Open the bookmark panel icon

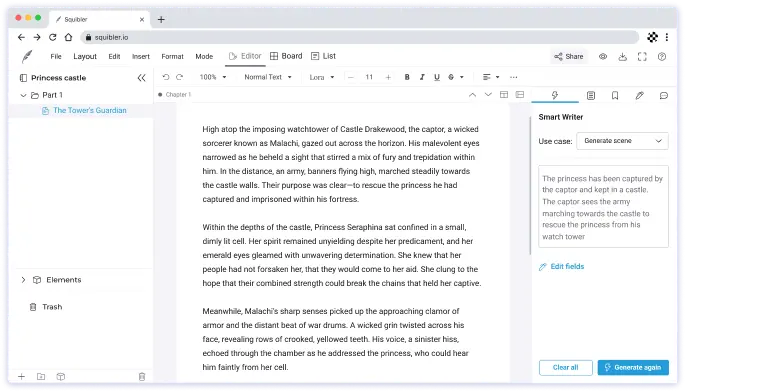615,96
